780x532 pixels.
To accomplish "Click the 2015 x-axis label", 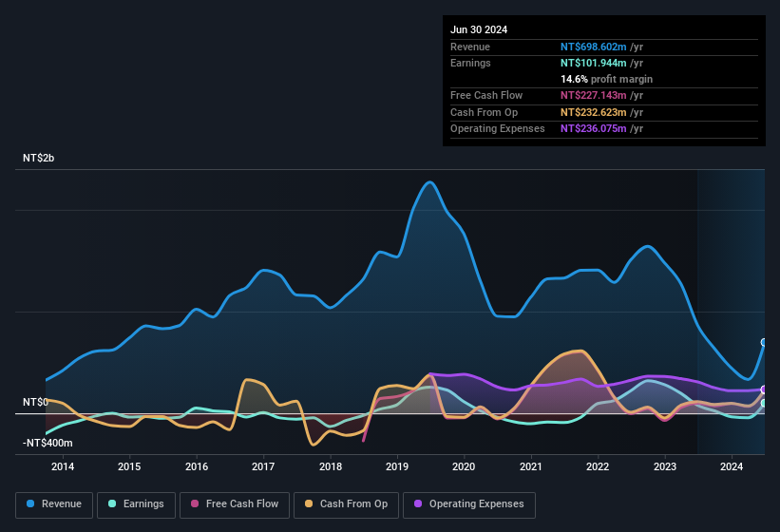I will point(129,466).
